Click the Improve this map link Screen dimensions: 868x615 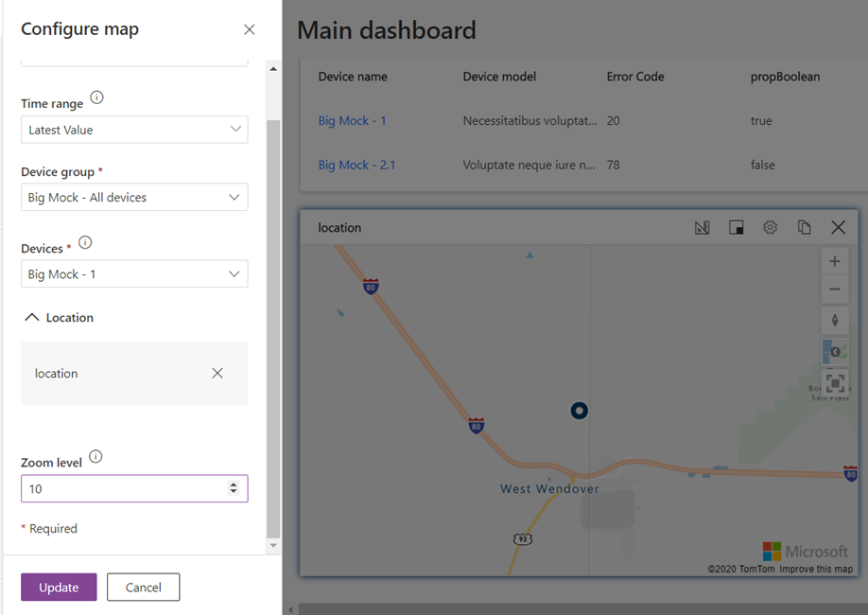(x=816, y=569)
